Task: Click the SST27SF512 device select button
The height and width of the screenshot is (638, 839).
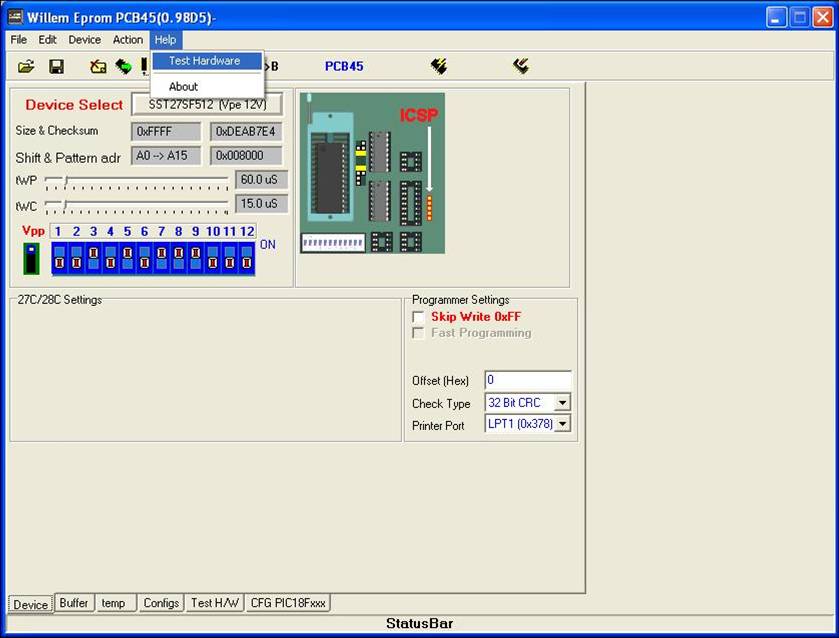Action: (x=207, y=104)
